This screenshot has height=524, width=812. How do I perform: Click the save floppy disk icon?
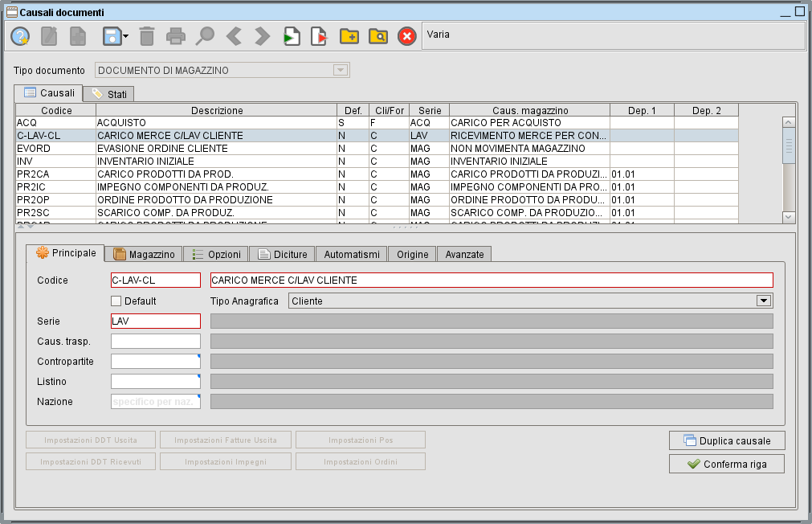111,36
